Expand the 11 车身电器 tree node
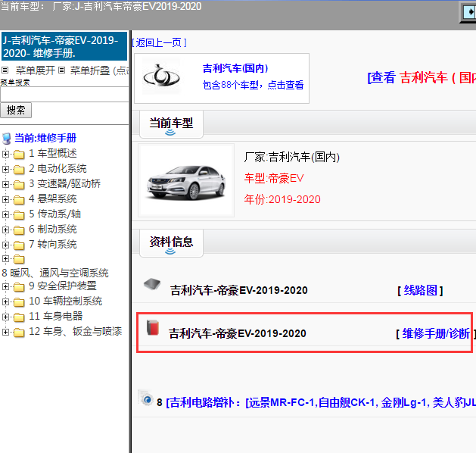Screen dimensions: 476x453 pos(5,317)
